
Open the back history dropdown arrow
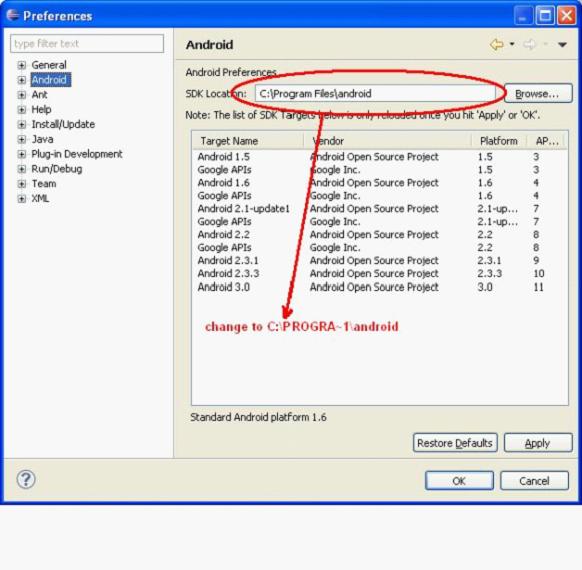pos(512,44)
